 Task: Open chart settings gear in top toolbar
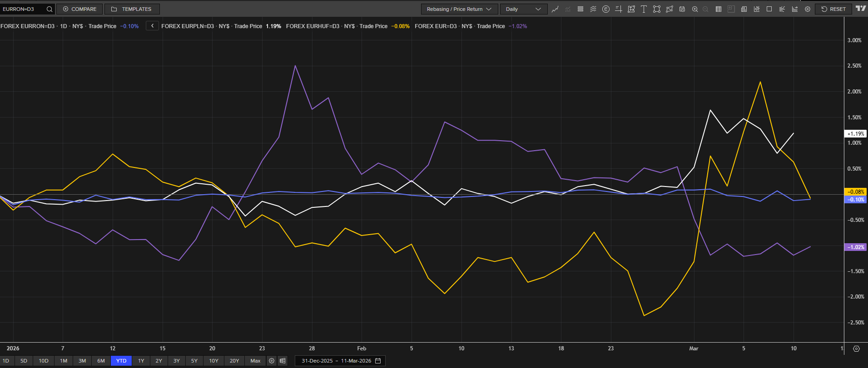pos(807,9)
